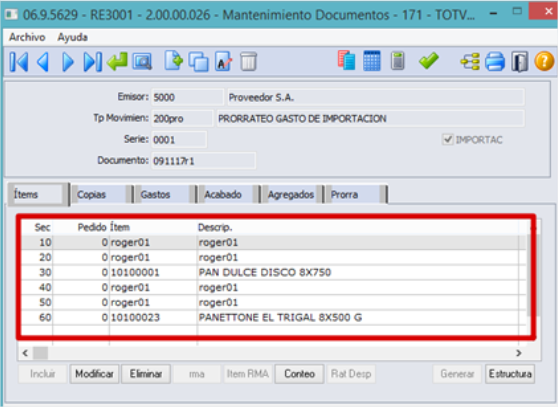Print using the printer icon
This screenshot has height=407, width=558.
tap(495, 61)
